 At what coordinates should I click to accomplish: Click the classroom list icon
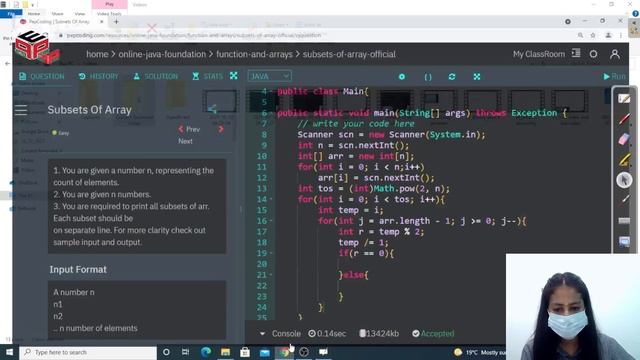point(576,53)
